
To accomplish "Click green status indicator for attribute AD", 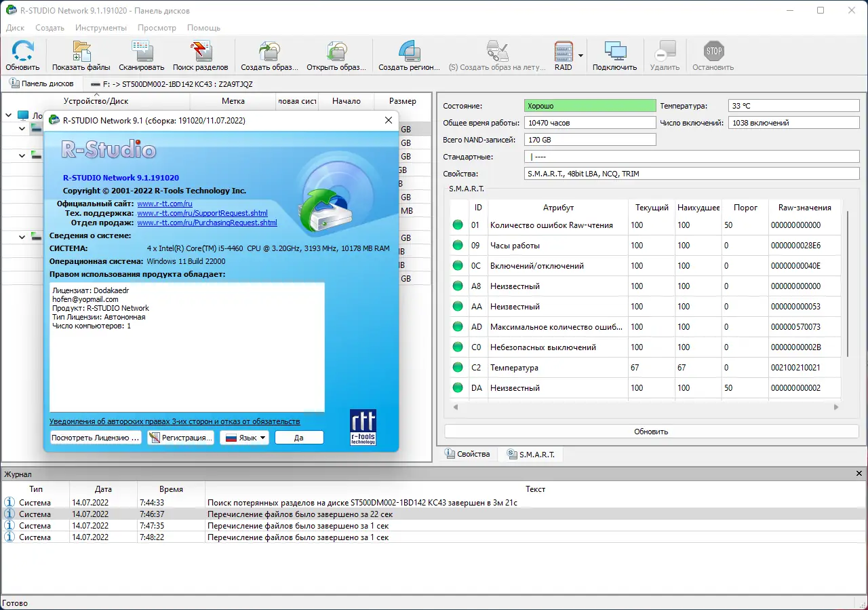I will [x=458, y=327].
